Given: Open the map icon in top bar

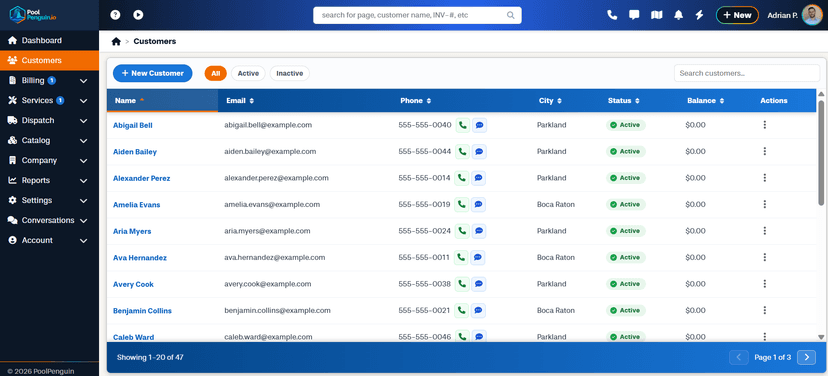Looking at the screenshot, I should point(656,15).
